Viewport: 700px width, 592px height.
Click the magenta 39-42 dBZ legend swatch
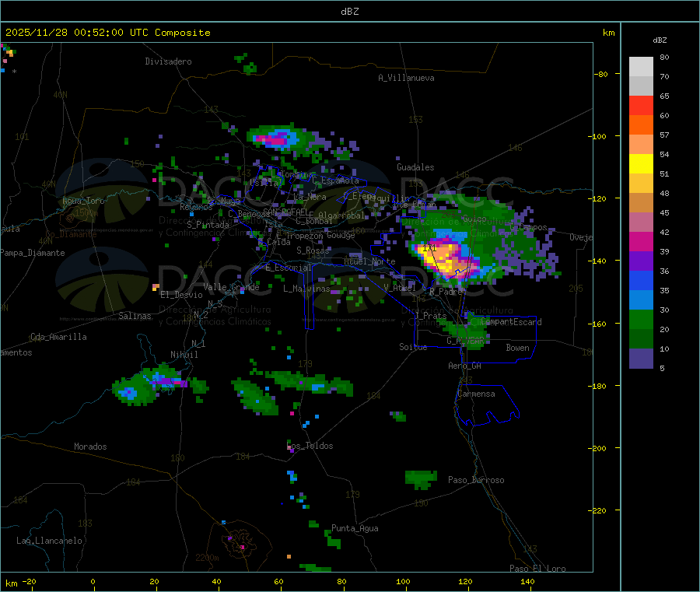tap(641, 241)
